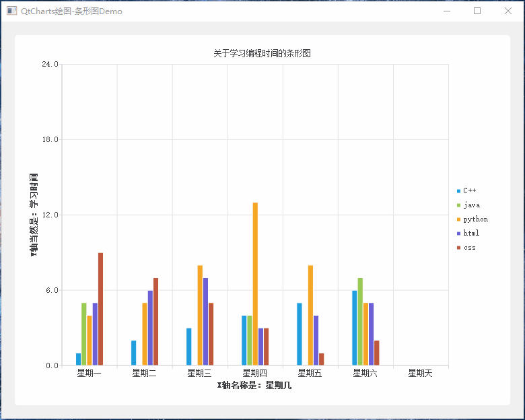This screenshot has width=525, height=420.
Task: Click the green java bar on 星期六
Action: coord(360,322)
